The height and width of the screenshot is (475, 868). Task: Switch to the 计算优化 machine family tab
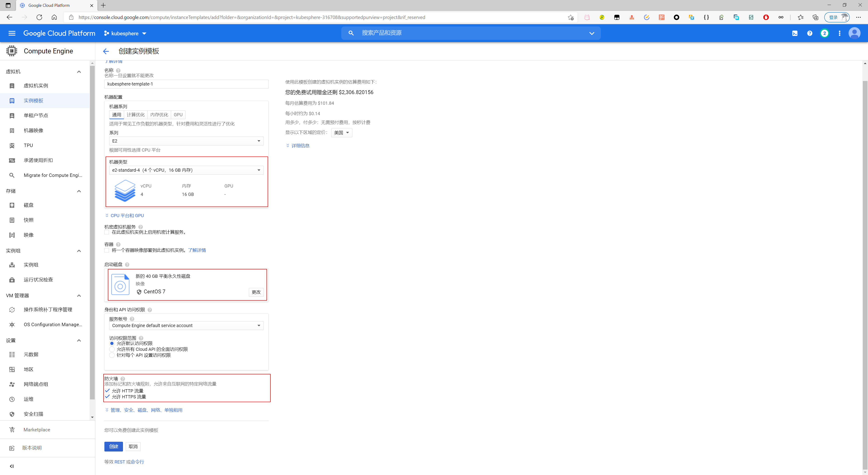pyautogui.click(x=135, y=115)
